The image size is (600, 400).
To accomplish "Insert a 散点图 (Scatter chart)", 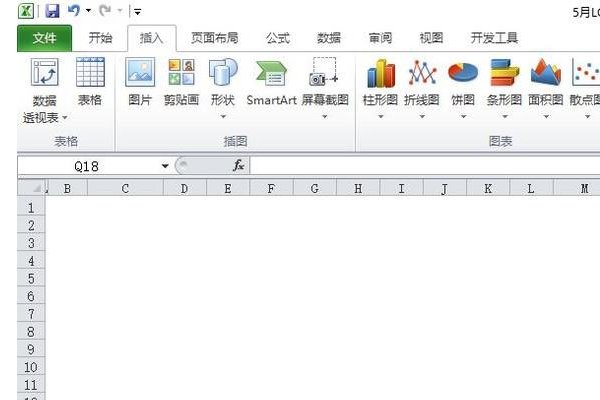I will 585,82.
